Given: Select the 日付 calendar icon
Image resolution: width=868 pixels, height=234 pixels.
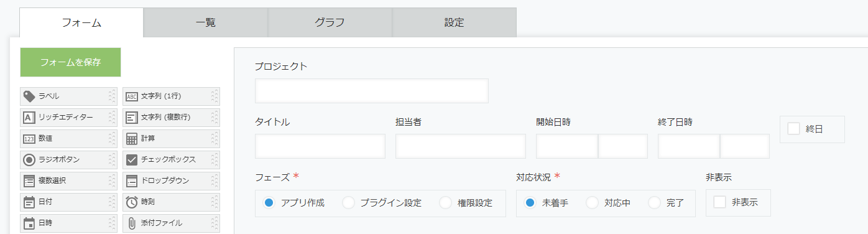Looking at the screenshot, I should tap(29, 202).
